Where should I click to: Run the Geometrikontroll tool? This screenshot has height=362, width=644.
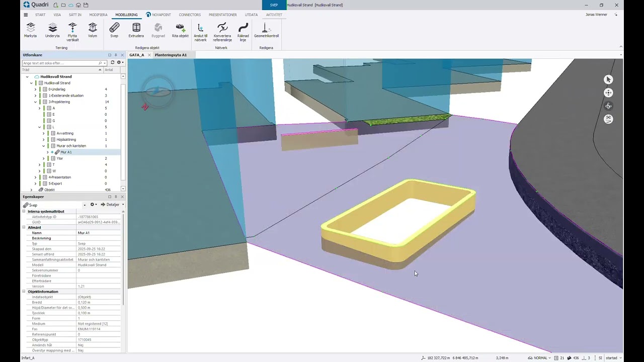pyautogui.click(x=266, y=30)
